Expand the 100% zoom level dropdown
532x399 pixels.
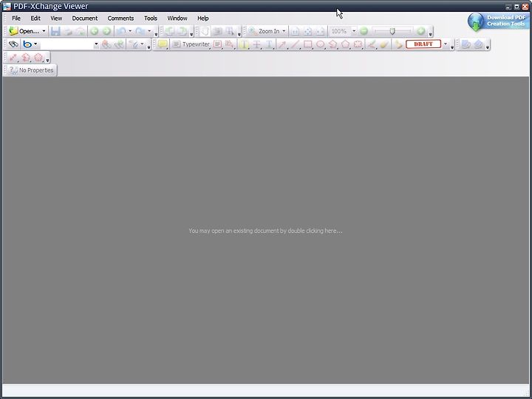(354, 31)
